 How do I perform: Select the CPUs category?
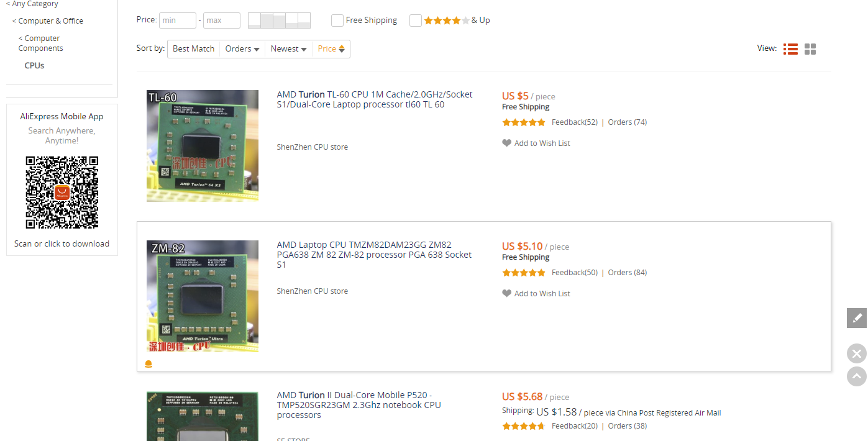coord(35,65)
